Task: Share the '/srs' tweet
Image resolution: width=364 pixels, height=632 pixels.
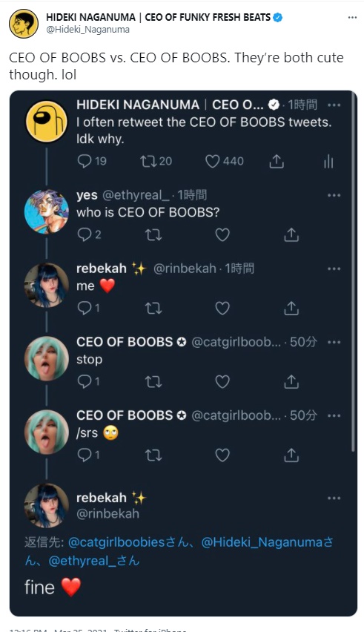Action: tap(291, 455)
